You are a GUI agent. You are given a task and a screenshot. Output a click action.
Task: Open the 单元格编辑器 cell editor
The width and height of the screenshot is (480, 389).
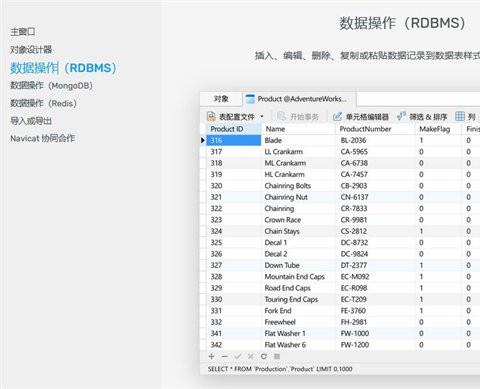(361, 116)
